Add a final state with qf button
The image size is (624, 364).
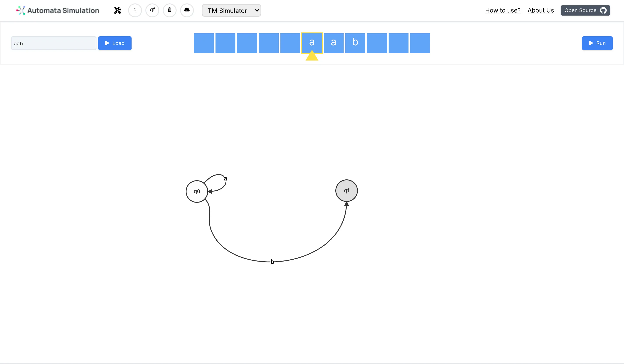point(152,10)
